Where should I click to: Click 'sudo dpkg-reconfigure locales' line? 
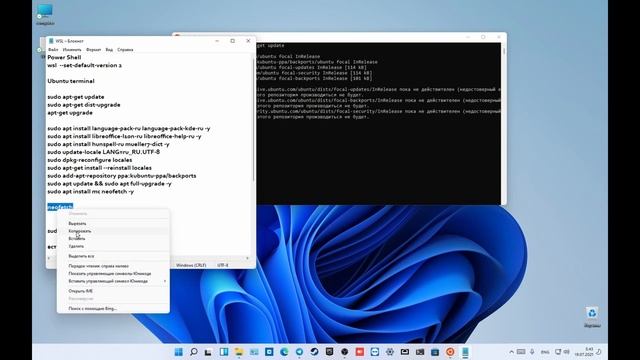(89, 160)
